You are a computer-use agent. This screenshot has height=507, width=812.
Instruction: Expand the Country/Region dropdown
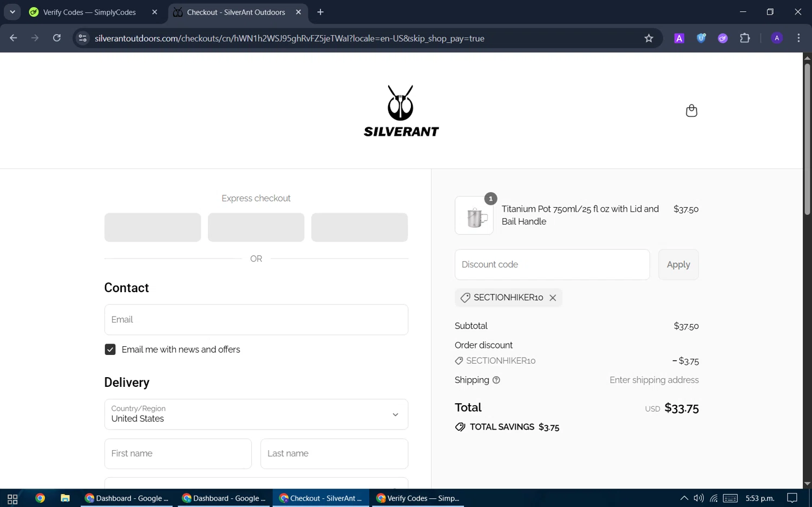point(256,414)
